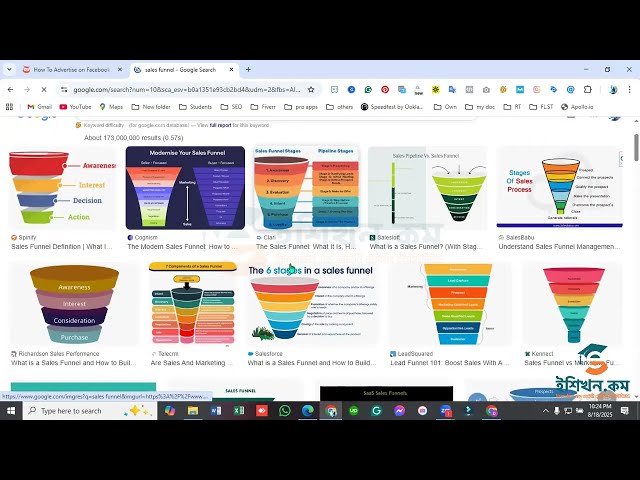Expand the SEO bookmark folder

click(x=231, y=107)
